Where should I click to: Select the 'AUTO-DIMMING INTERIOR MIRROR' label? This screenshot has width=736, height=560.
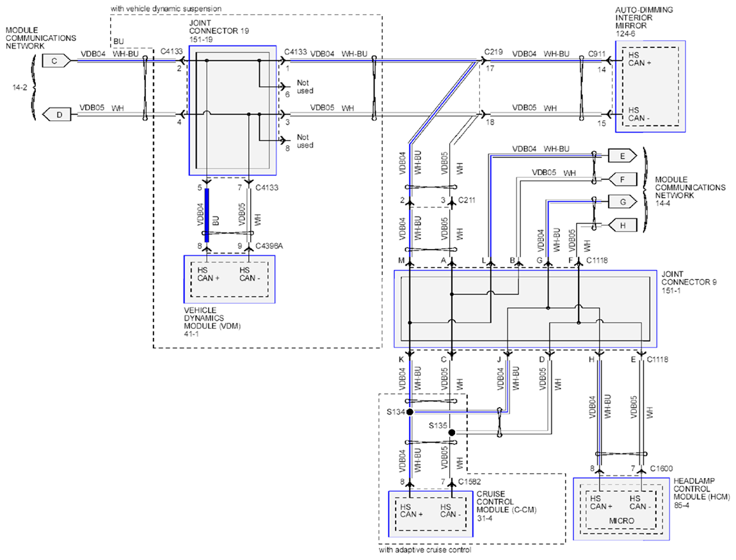644,17
